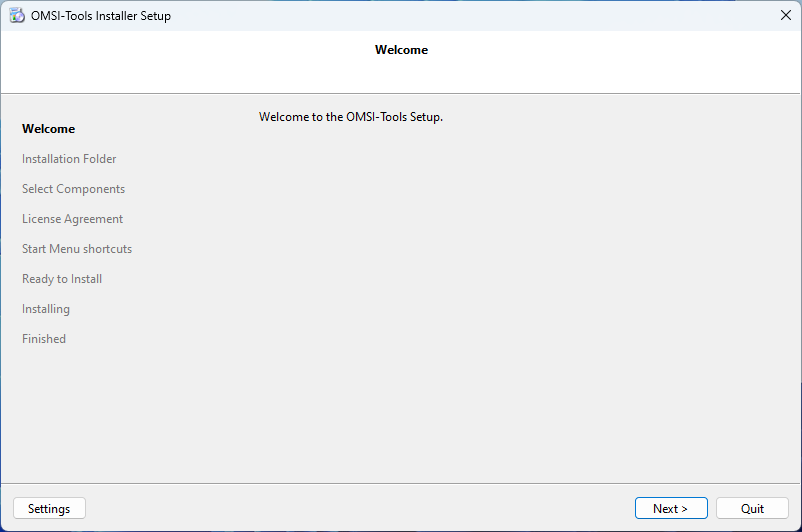Select the Welcome step in sidebar
The image size is (802, 532).
click(48, 129)
